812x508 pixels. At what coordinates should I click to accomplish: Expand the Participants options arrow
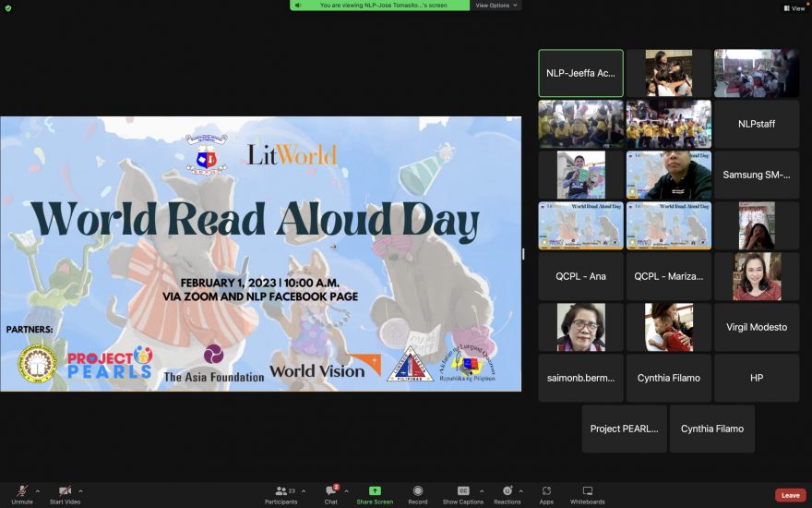click(x=304, y=490)
